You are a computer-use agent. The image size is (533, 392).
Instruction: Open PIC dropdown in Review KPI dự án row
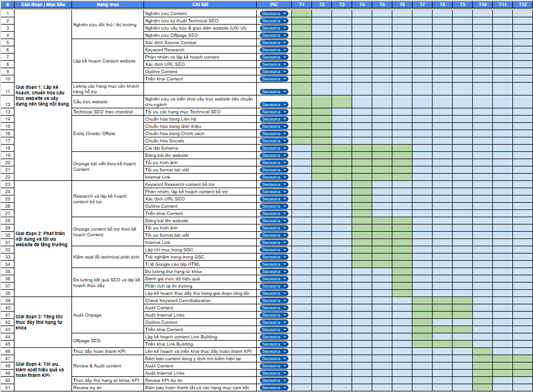(274, 380)
